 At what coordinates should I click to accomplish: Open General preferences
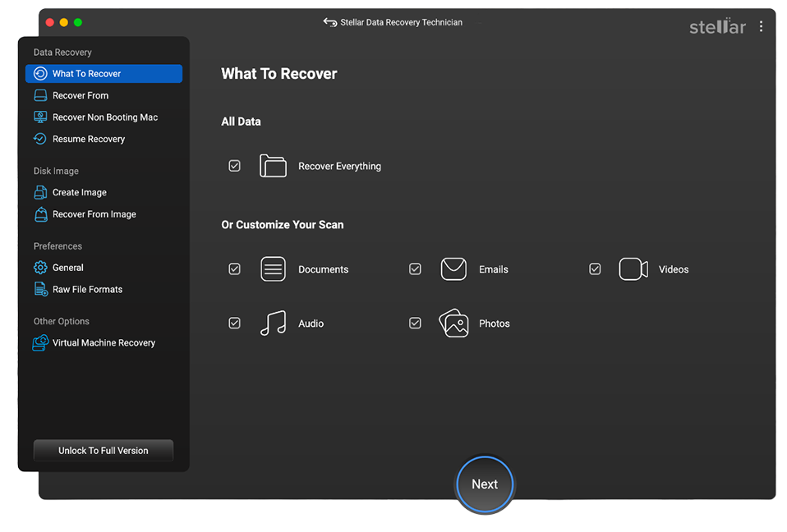[104, 268]
